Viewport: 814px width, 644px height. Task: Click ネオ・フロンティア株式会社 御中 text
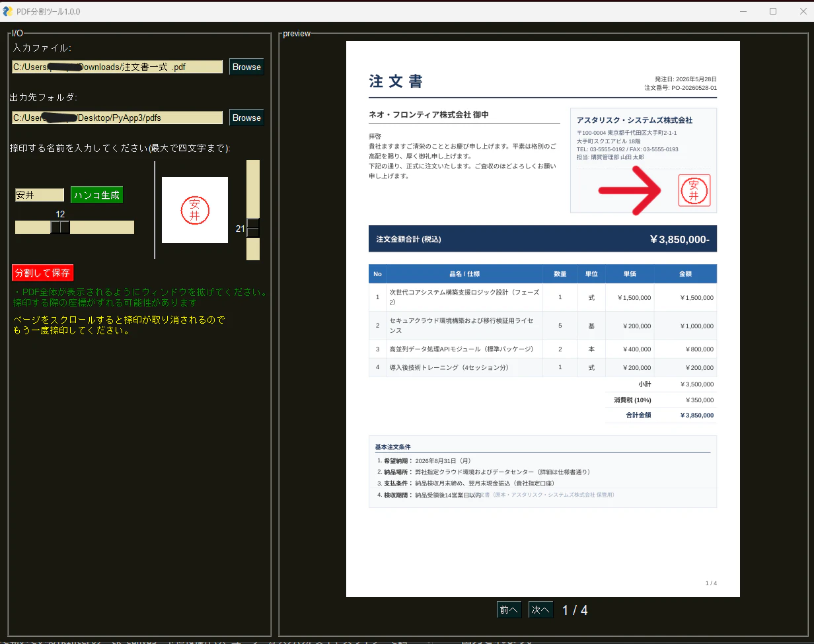pos(428,115)
